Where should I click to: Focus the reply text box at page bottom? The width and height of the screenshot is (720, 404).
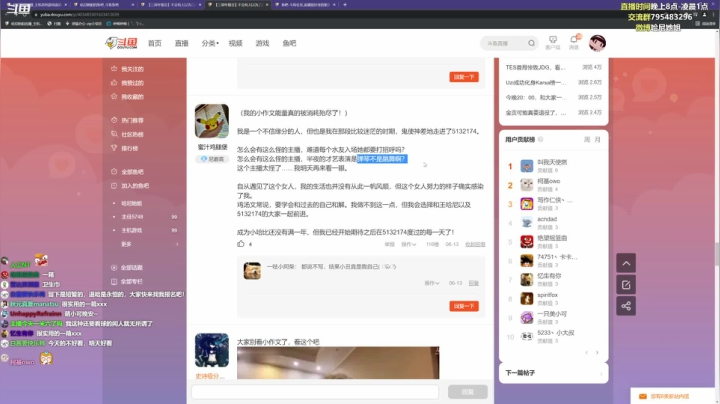315,392
